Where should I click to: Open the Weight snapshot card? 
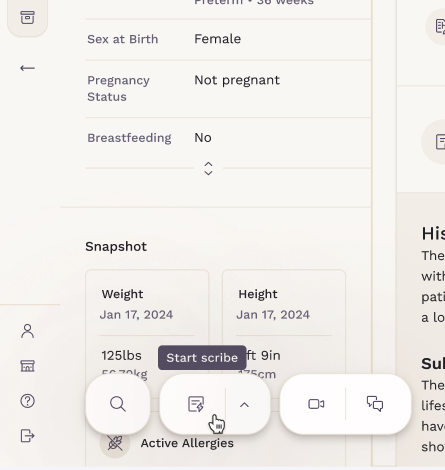pos(147,334)
